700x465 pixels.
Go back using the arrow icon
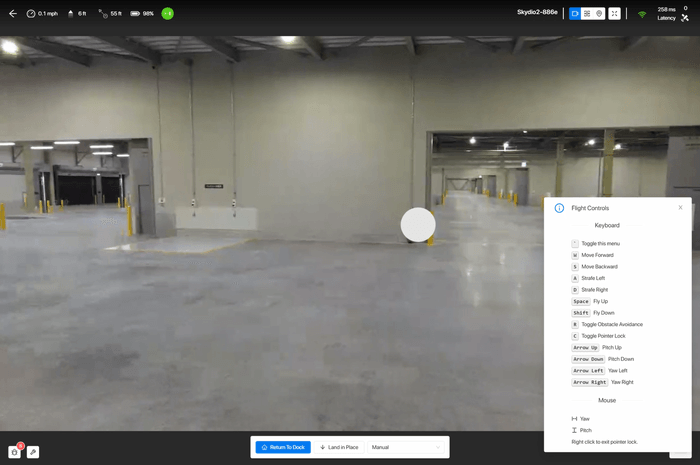click(x=13, y=13)
